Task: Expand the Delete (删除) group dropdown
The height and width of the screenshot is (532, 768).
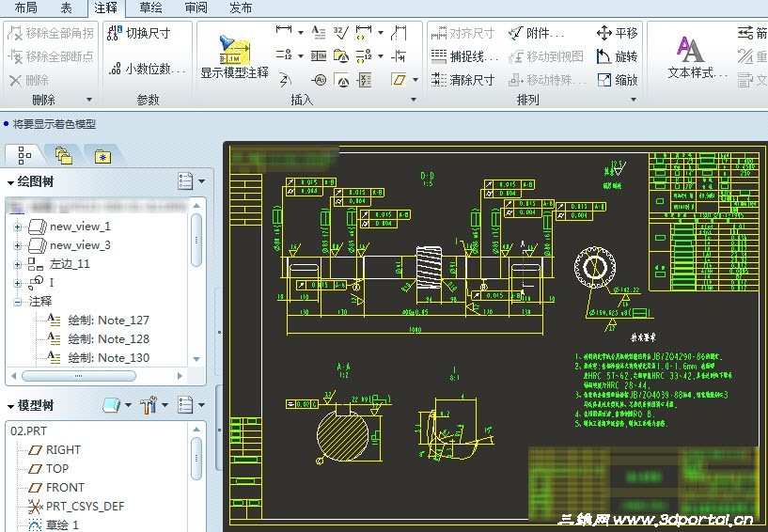Action: point(89,100)
